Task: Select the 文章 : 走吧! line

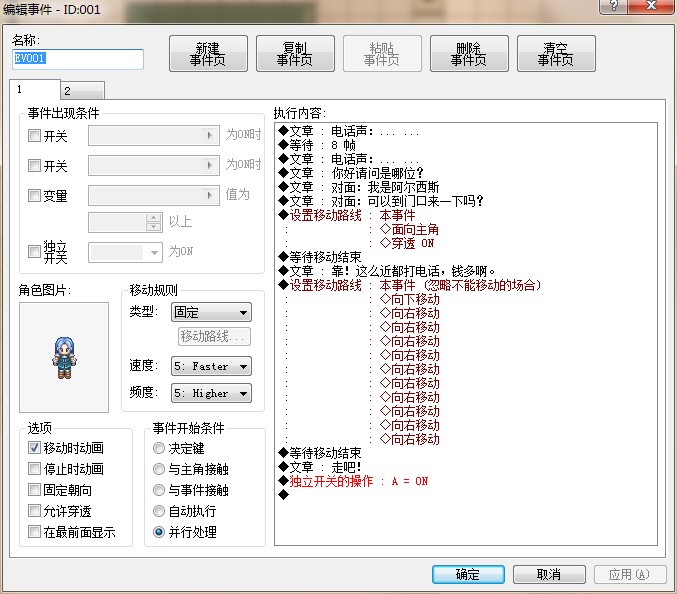Action: pos(320,467)
